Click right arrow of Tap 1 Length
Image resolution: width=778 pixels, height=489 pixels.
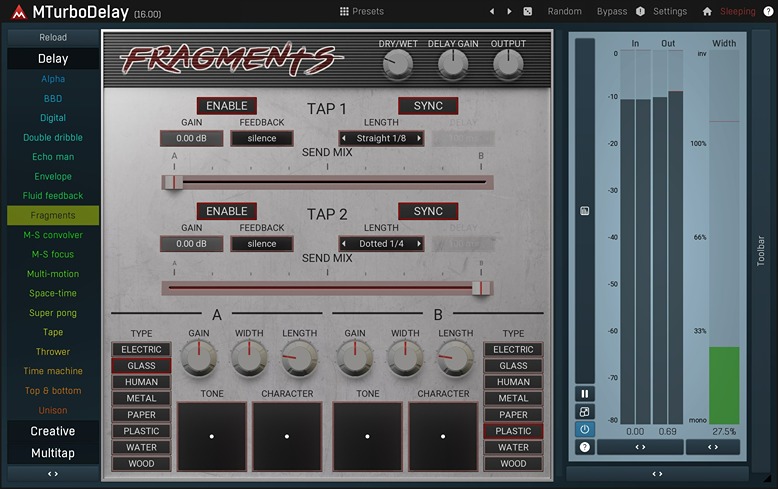(x=419, y=138)
